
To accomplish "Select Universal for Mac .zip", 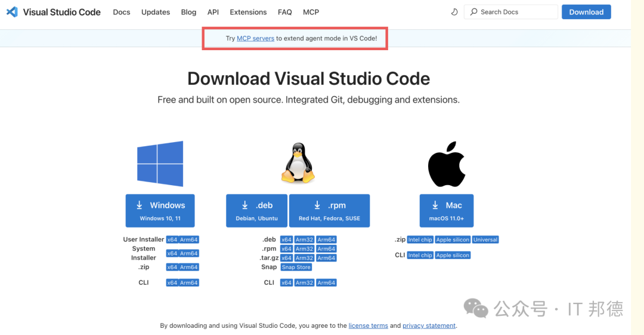I will pos(485,239).
